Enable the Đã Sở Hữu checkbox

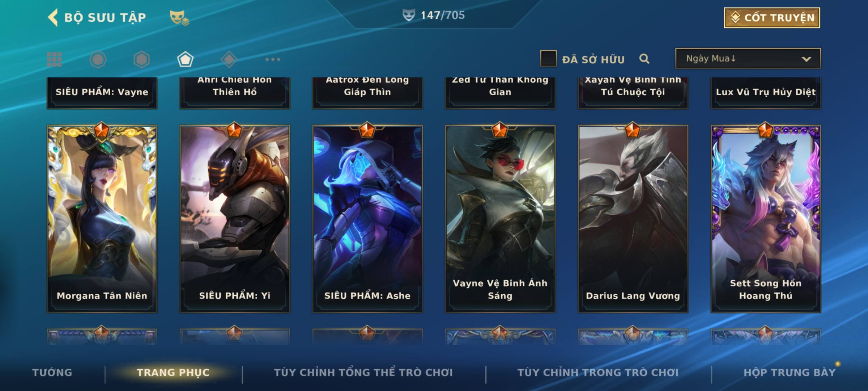(x=548, y=59)
